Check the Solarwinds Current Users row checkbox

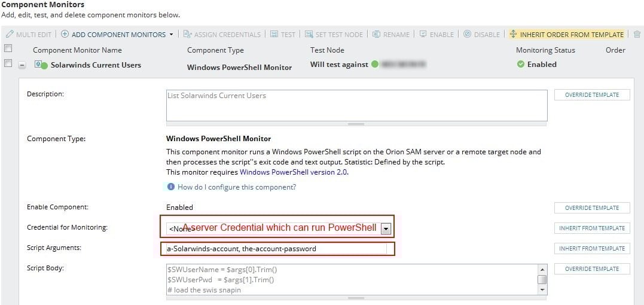(x=8, y=63)
